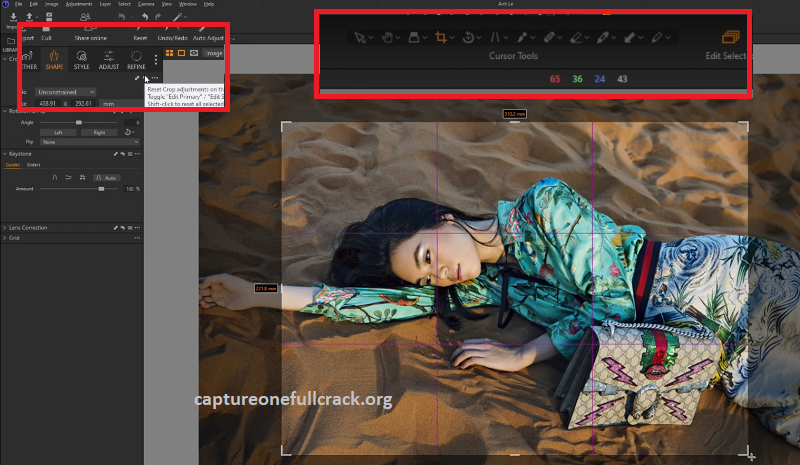Open the Camera menu
The height and width of the screenshot is (465, 800).
(146, 4)
